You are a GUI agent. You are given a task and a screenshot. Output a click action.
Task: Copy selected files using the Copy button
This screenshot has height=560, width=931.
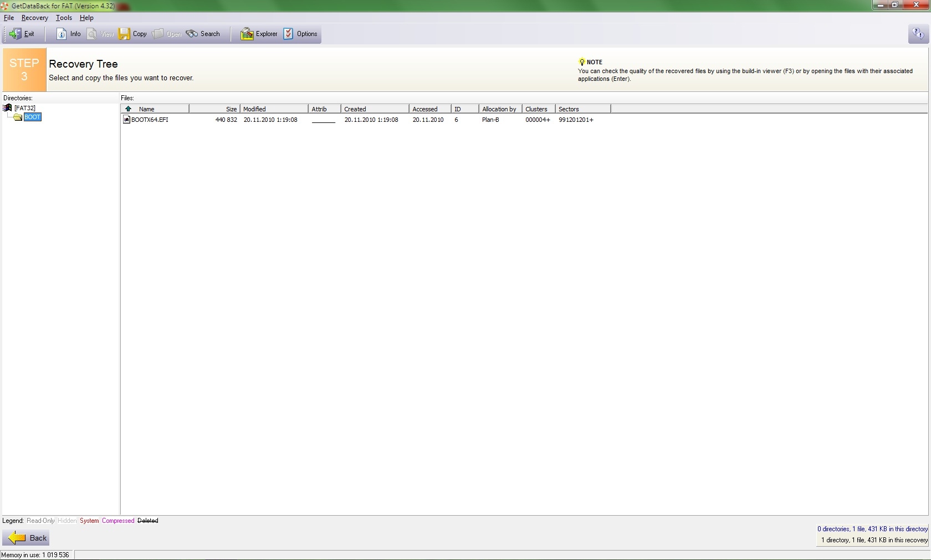(133, 34)
